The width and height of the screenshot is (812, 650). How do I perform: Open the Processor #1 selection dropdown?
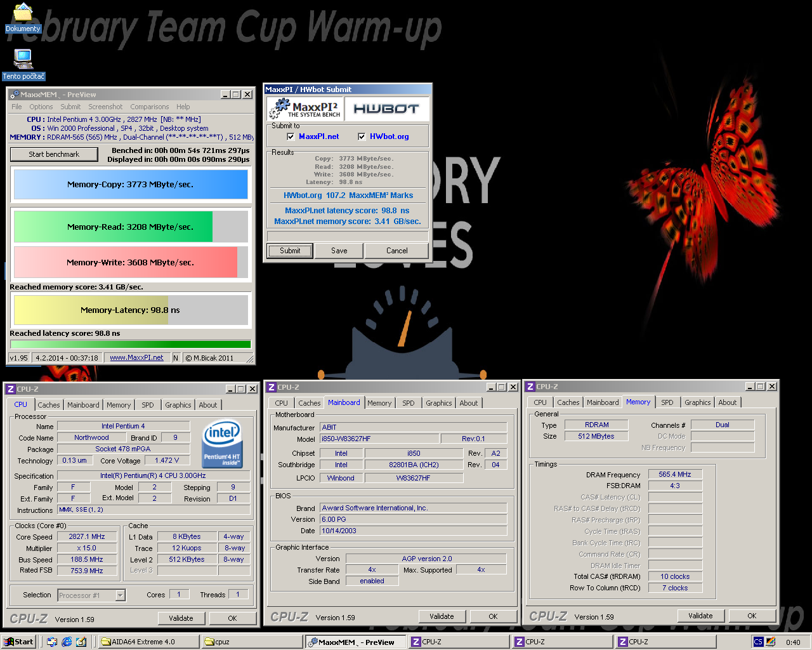[x=120, y=595]
